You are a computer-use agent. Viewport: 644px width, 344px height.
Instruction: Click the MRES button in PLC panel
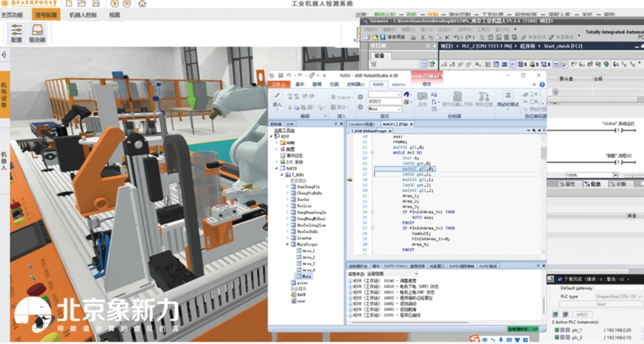click(x=583, y=315)
